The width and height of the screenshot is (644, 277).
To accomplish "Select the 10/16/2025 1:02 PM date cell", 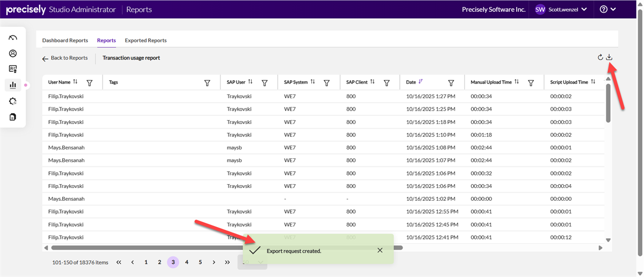I will tap(430, 199).
